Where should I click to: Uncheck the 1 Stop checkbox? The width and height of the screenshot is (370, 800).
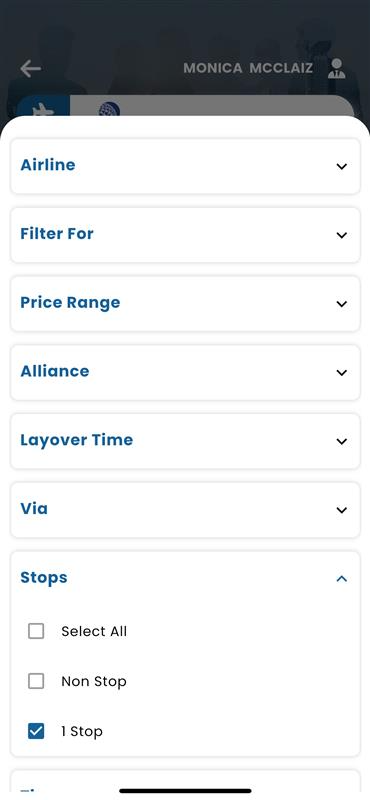[36, 731]
